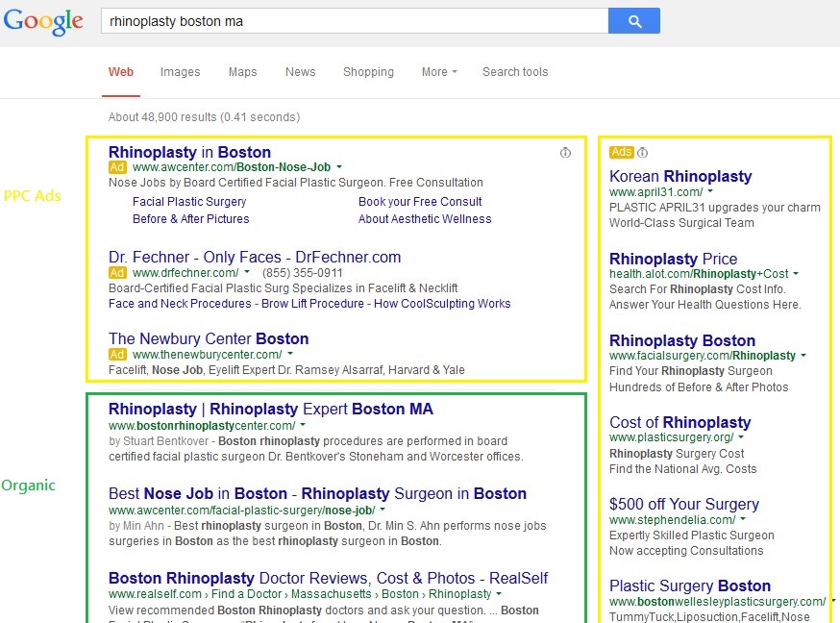The image size is (840, 623).
Task: Click phone number (855) 355-0911
Action: click(302, 273)
